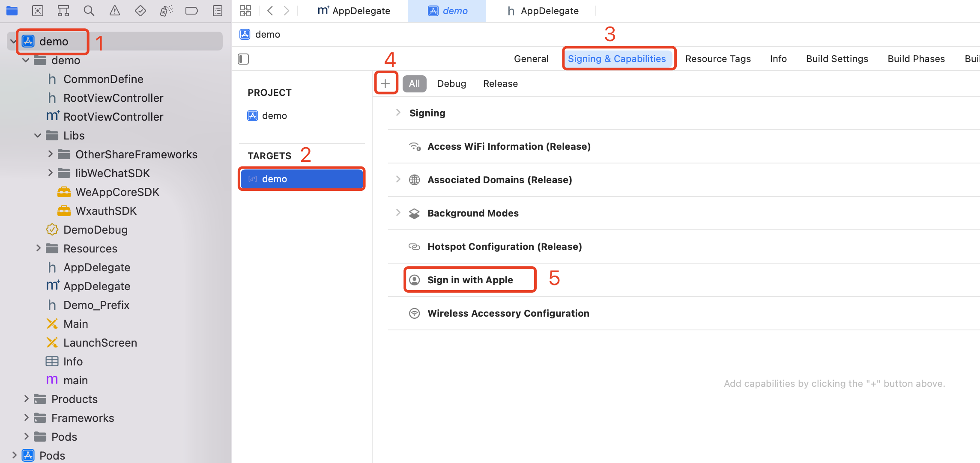The height and width of the screenshot is (463, 980).
Task: Open the Build Phases tab
Action: click(x=916, y=59)
